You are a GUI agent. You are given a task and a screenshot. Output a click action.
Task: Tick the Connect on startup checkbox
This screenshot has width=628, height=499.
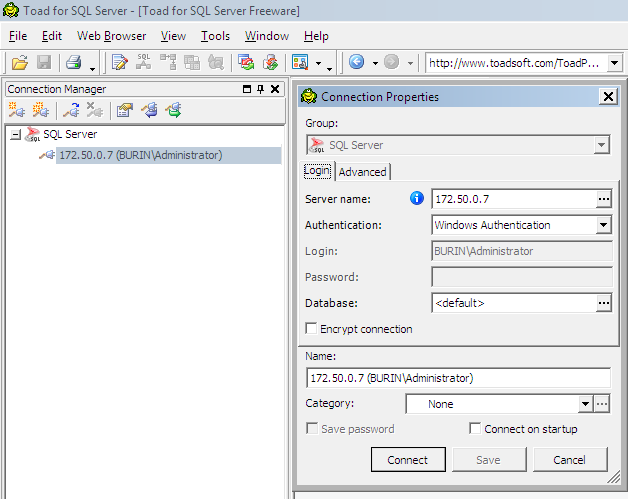[x=475, y=429]
